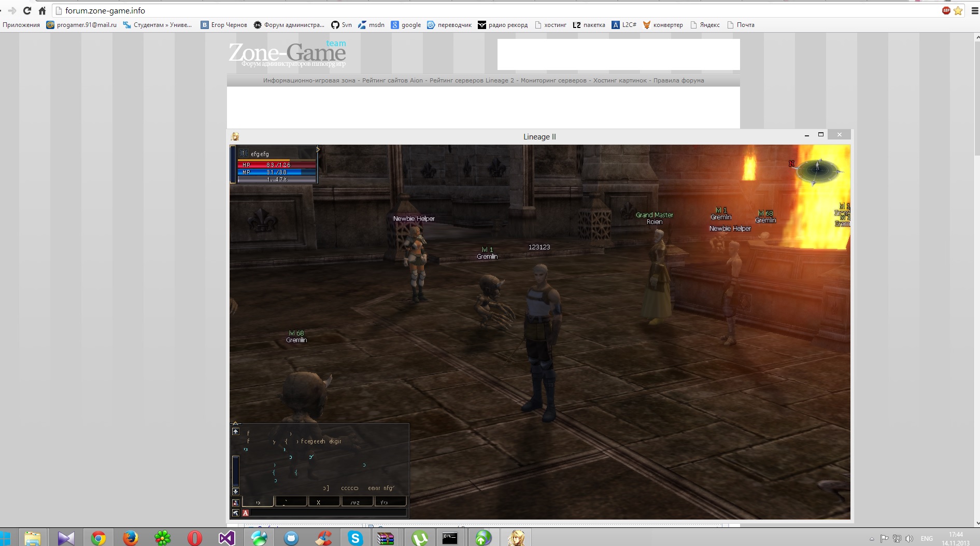The width and height of the screenshot is (980, 546).
Task: Click into the chat text input field
Action: (x=329, y=513)
